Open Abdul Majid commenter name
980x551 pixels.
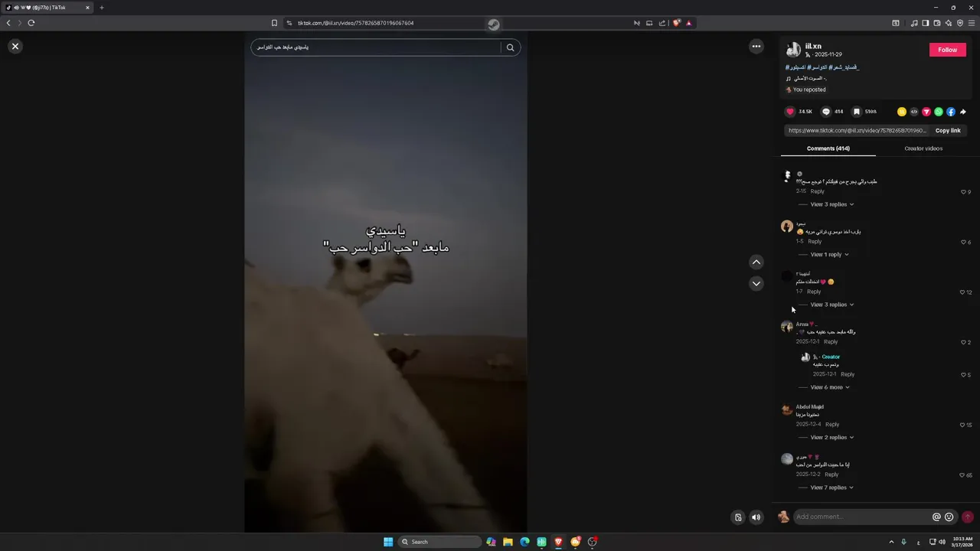pos(809,407)
